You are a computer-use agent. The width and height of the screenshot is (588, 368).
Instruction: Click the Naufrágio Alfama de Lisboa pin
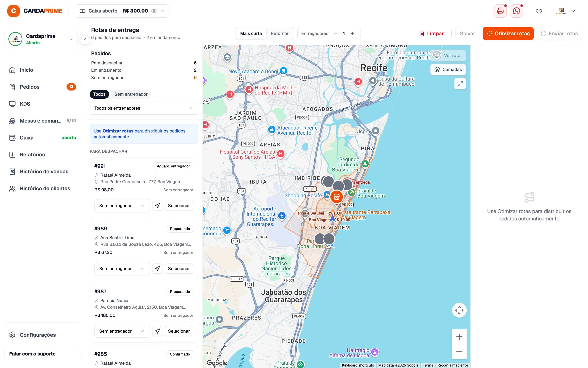[x=375, y=352]
